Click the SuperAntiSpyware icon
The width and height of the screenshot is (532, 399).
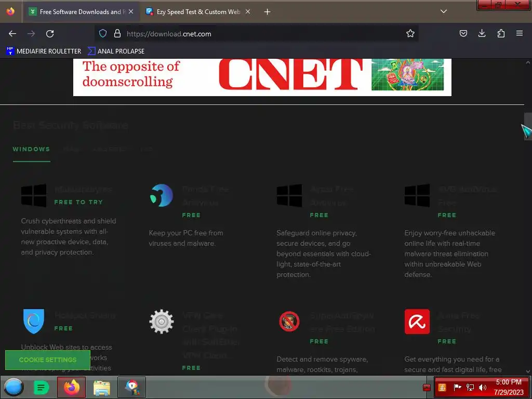[x=289, y=321]
